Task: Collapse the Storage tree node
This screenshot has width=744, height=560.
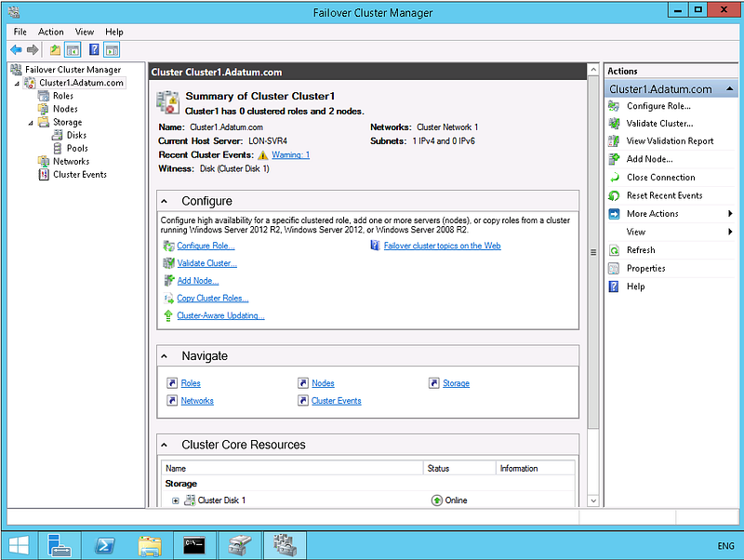Action: point(31,123)
